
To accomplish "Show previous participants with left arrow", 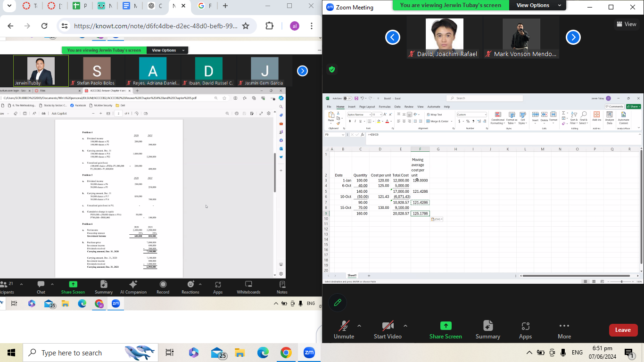I will [393, 37].
